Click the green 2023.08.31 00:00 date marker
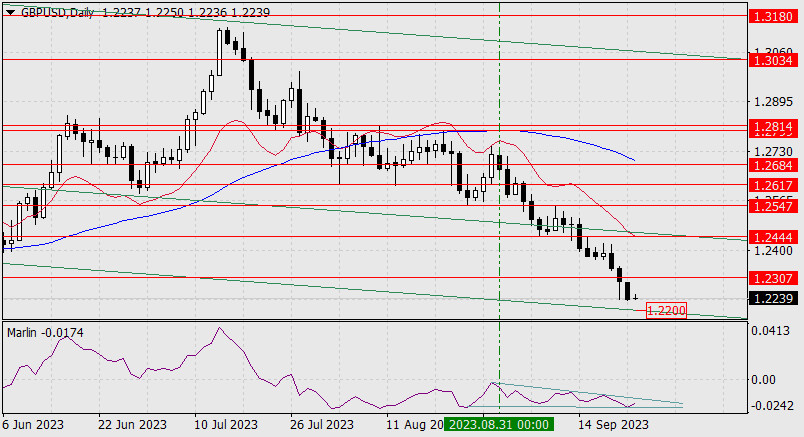Image resolution: width=804 pixels, height=437 pixels. (x=499, y=425)
